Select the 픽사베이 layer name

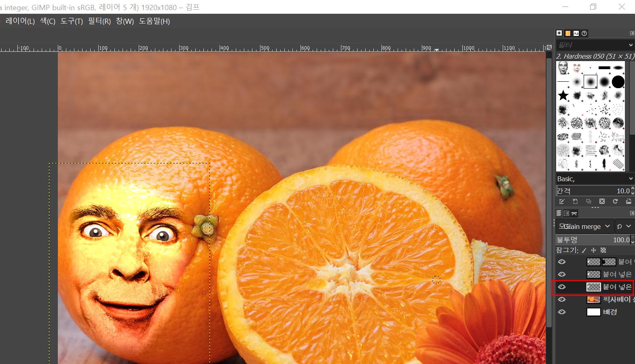pyautogui.click(x=618, y=300)
